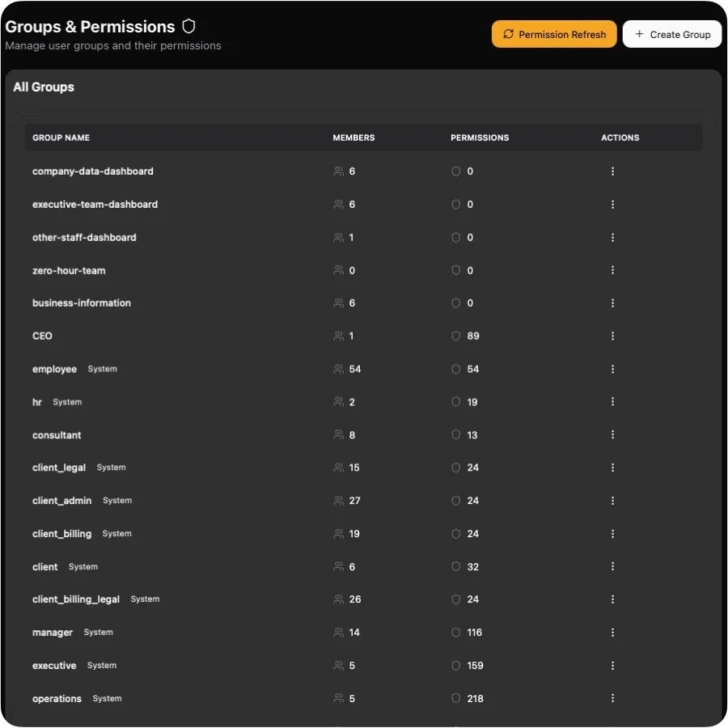Expand the three-dot menu for operations group
The height and width of the screenshot is (728, 728).
(x=612, y=698)
